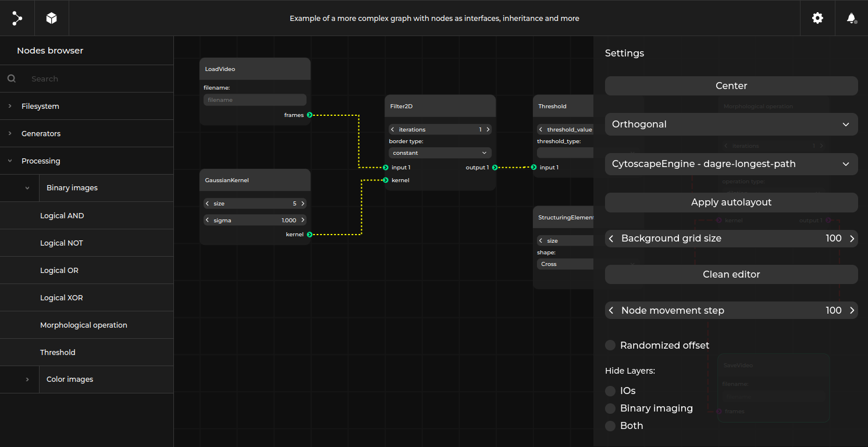Viewport: 868px width, 447px height.
Task: Click the Settings panel heading
Action: 624,54
